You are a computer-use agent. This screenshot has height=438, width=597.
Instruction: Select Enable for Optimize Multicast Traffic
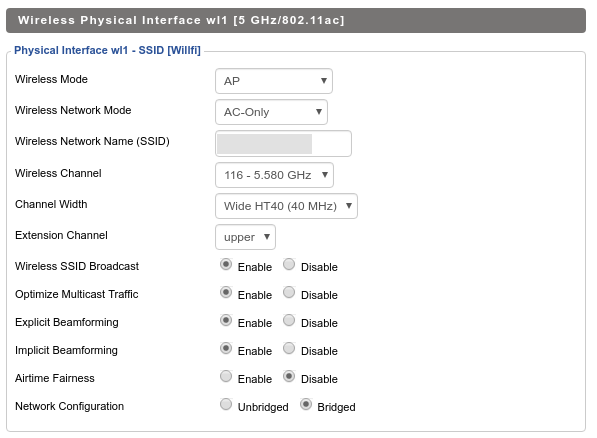tap(226, 293)
